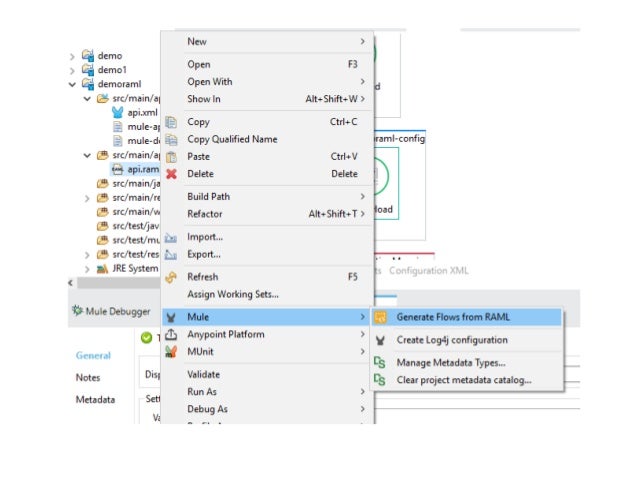Viewport: 638px width, 479px height.
Task: Click the Anypoint Platform upload icon
Action: 171,335
